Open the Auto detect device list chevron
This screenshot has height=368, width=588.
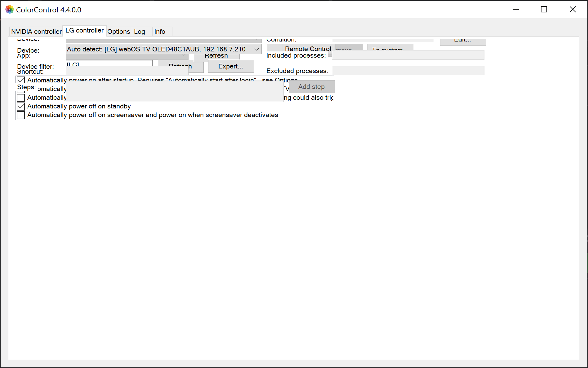[256, 49]
